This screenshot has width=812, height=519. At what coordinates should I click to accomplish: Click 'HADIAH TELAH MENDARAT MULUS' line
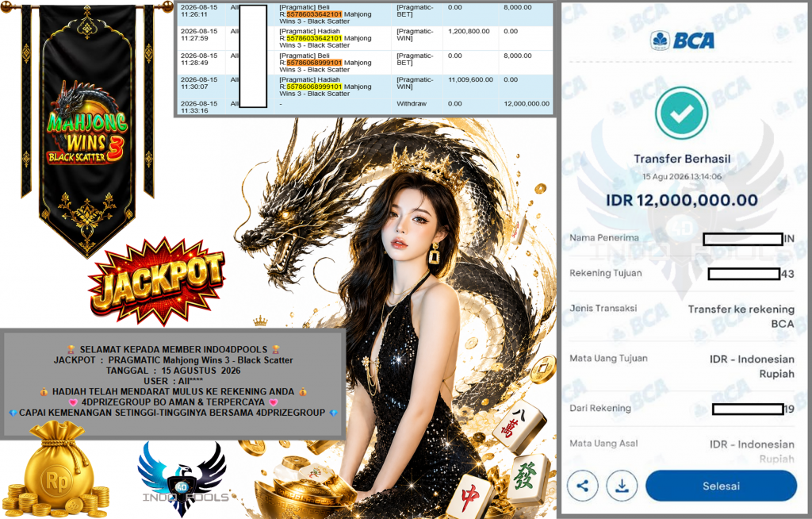pos(174,391)
